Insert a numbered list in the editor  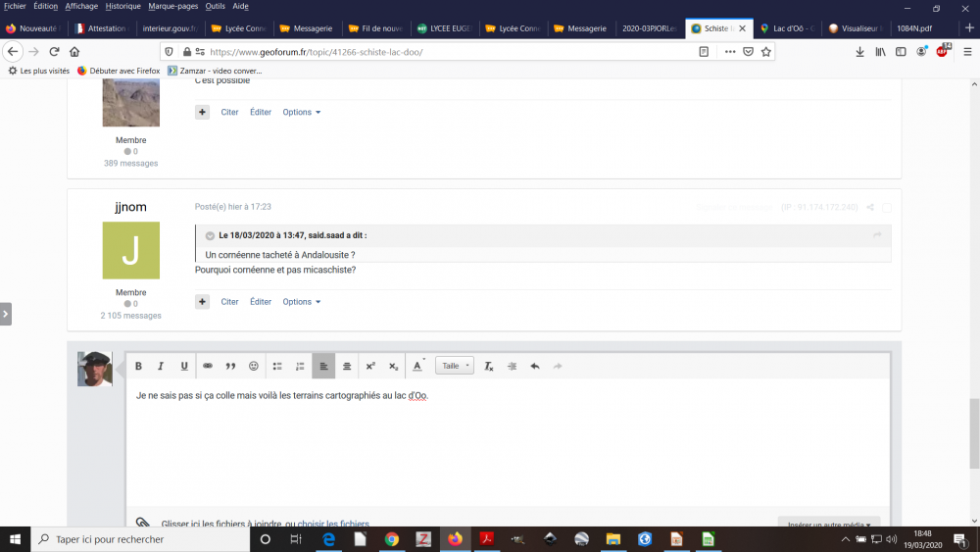pos(300,367)
